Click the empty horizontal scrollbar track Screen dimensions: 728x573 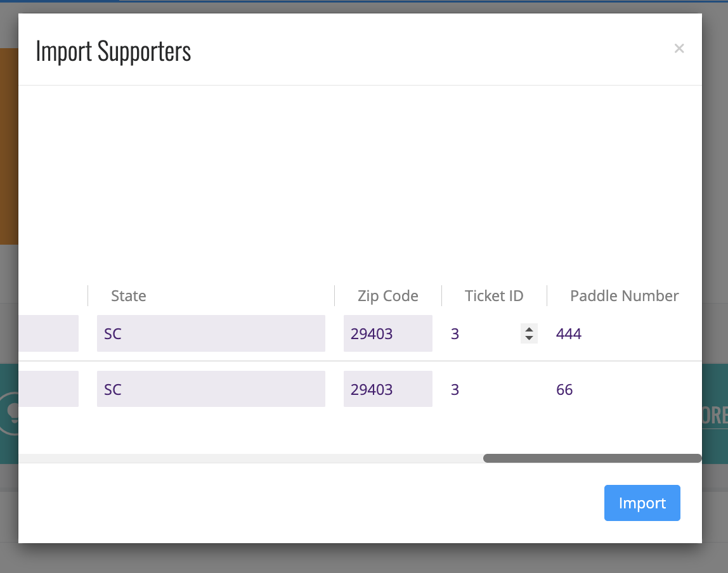[x=250, y=458]
